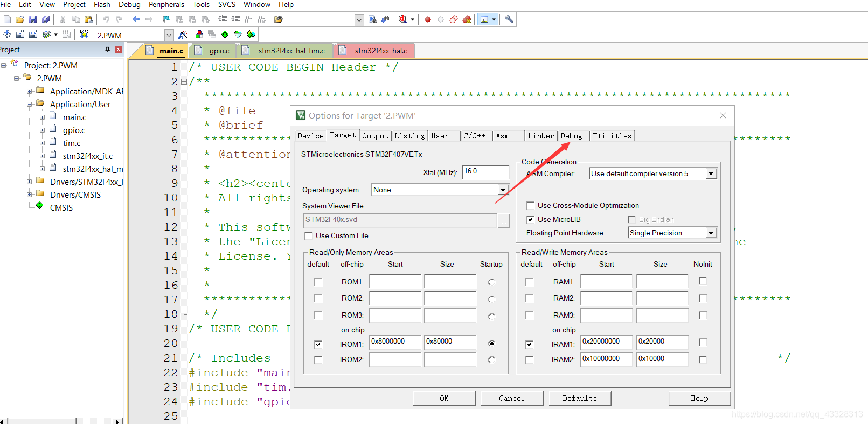Click the Translate file icon

(7, 34)
